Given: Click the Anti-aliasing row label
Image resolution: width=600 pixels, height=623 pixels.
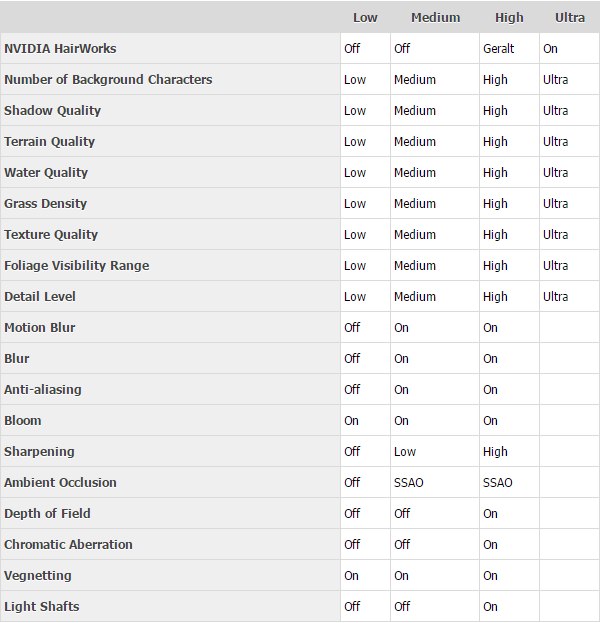Looking at the screenshot, I should 43,389.
